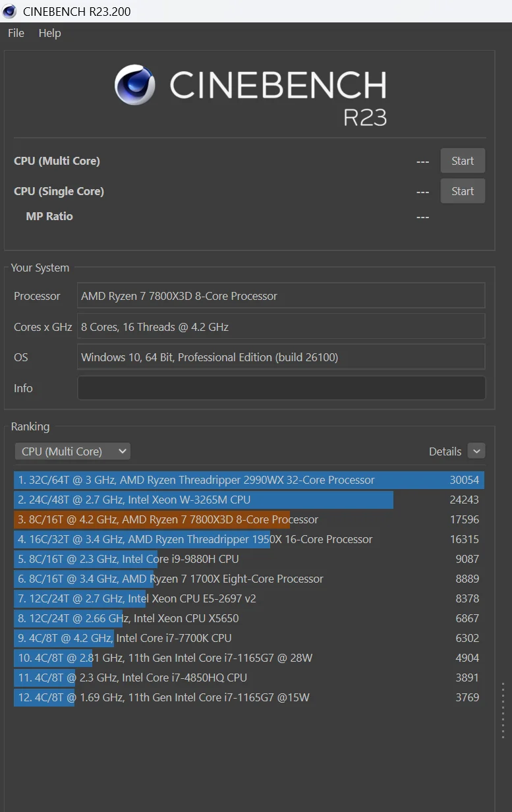The image size is (512, 812).
Task: Click the empty Info input field
Action: click(281, 388)
